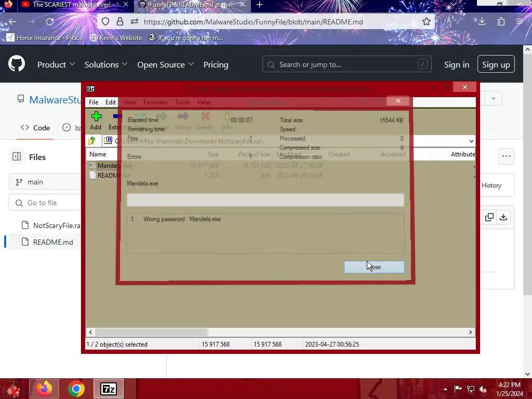Open the File menu in 7-Zip

click(x=94, y=102)
